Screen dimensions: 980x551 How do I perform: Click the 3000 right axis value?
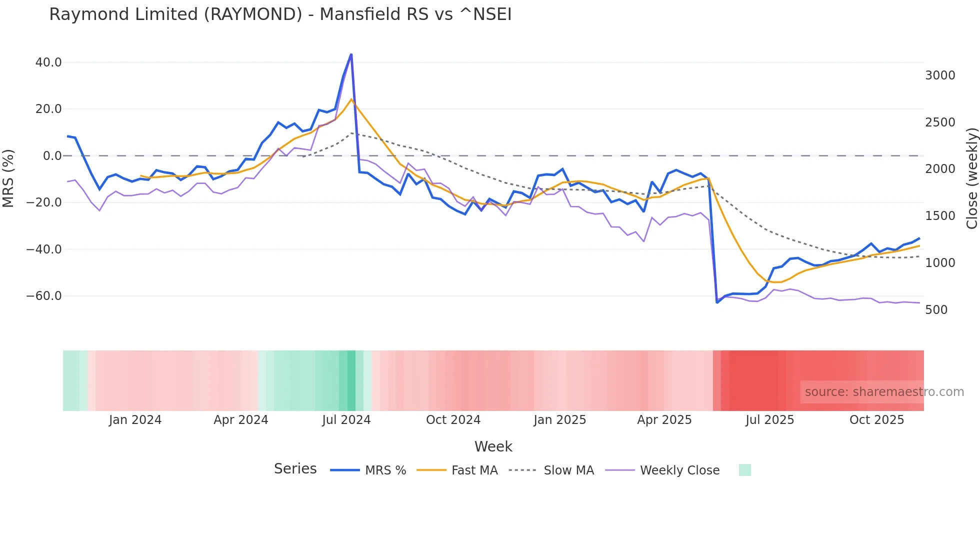coord(940,75)
